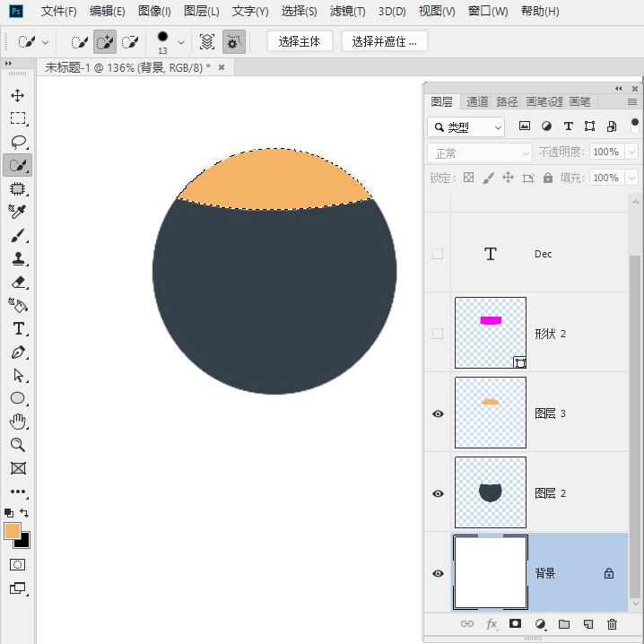Click the 选择主体 button
The image size is (644, 644).
(300, 41)
